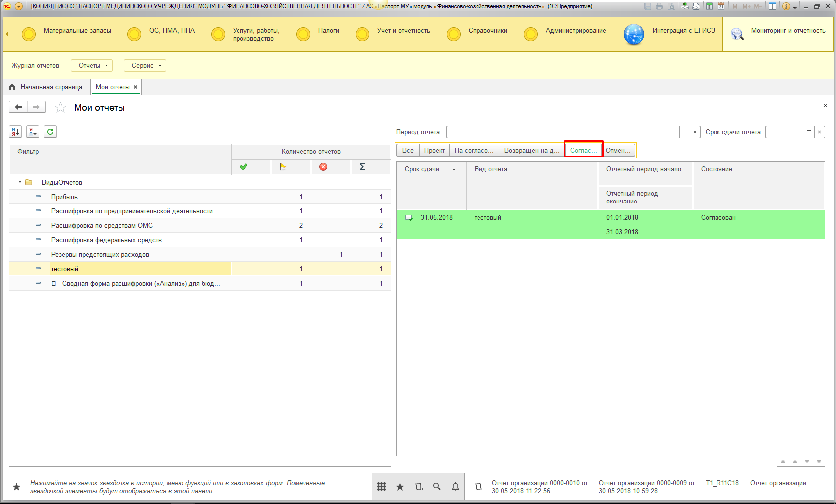Click the refresh list icon
Screen dimensions: 836x504
tap(50, 132)
